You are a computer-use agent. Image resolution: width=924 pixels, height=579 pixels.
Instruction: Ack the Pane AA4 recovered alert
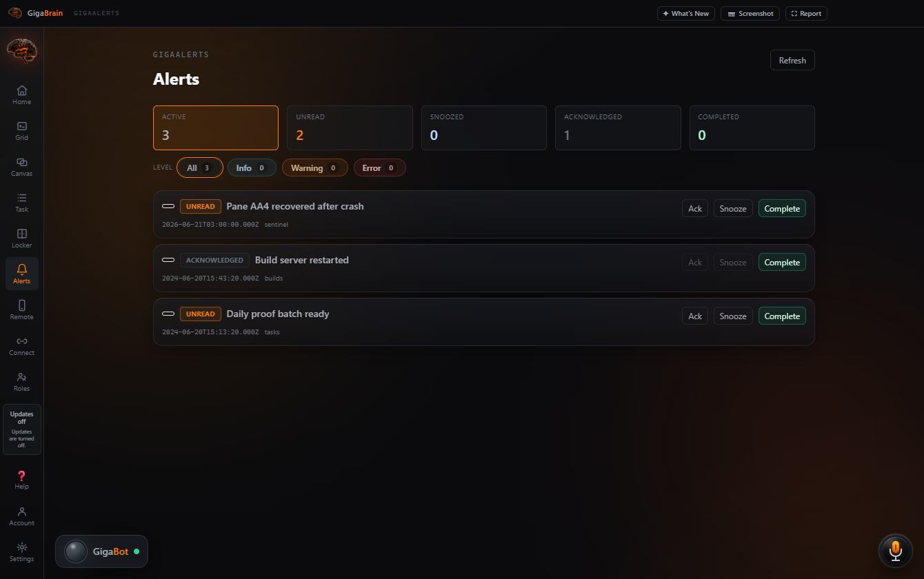pos(695,208)
